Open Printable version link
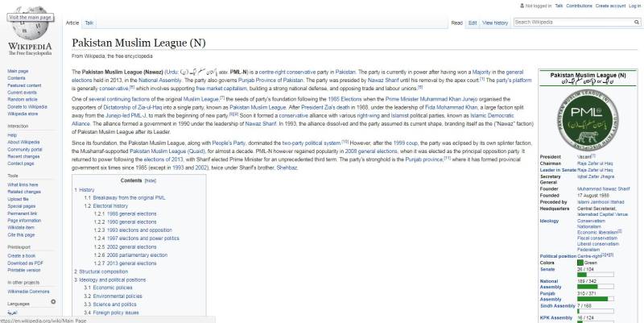Image resolution: width=644 pixels, height=323 pixels. click(x=24, y=270)
